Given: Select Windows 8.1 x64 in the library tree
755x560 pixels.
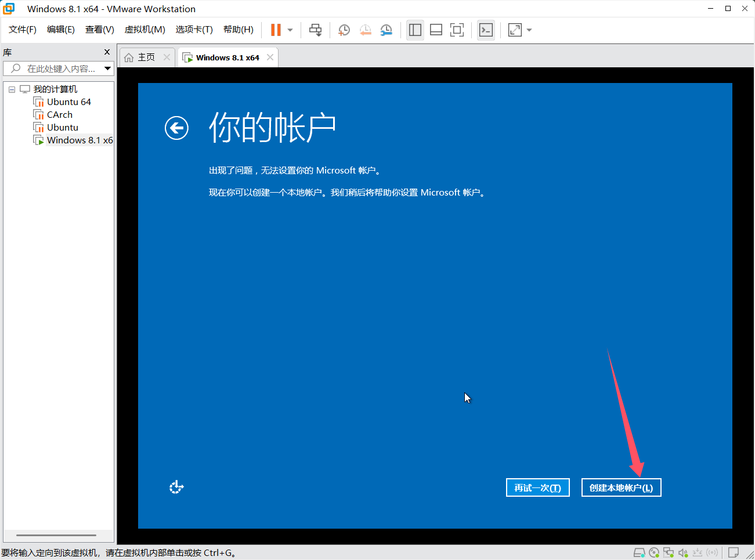Looking at the screenshot, I should (x=73, y=140).
